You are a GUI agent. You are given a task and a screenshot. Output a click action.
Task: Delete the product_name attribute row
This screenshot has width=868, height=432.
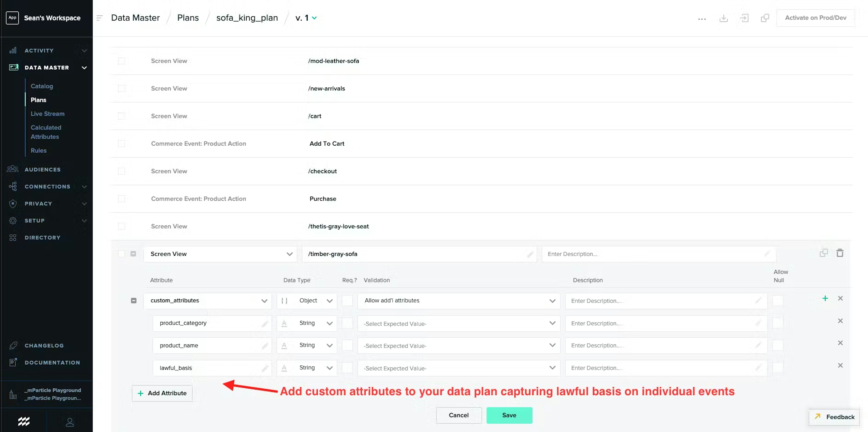coord(840,343)
